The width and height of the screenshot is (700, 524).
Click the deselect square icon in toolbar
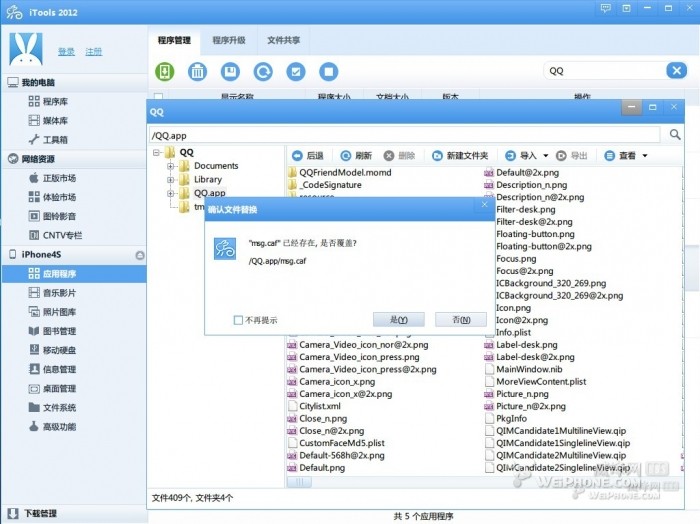pyautogui.click(x=329, y=71)
